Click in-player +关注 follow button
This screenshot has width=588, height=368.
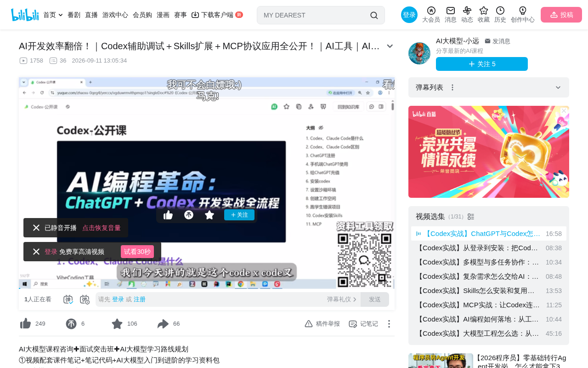point(239,215)
